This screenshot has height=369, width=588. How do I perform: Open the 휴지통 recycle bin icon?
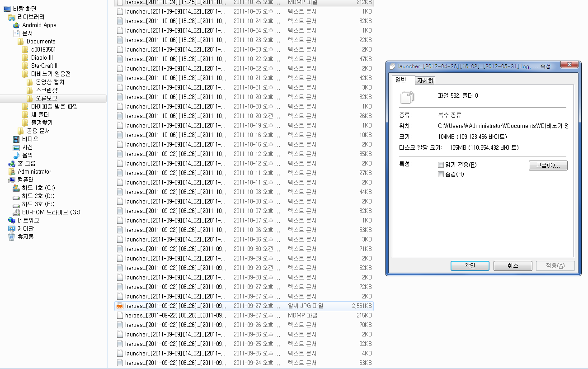pos(12,237)
